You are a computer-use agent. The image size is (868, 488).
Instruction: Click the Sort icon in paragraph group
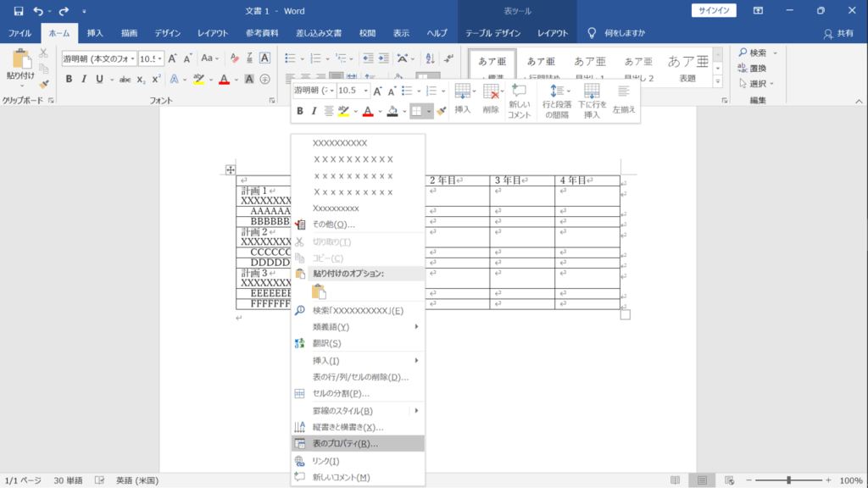(x=430, y=58)
